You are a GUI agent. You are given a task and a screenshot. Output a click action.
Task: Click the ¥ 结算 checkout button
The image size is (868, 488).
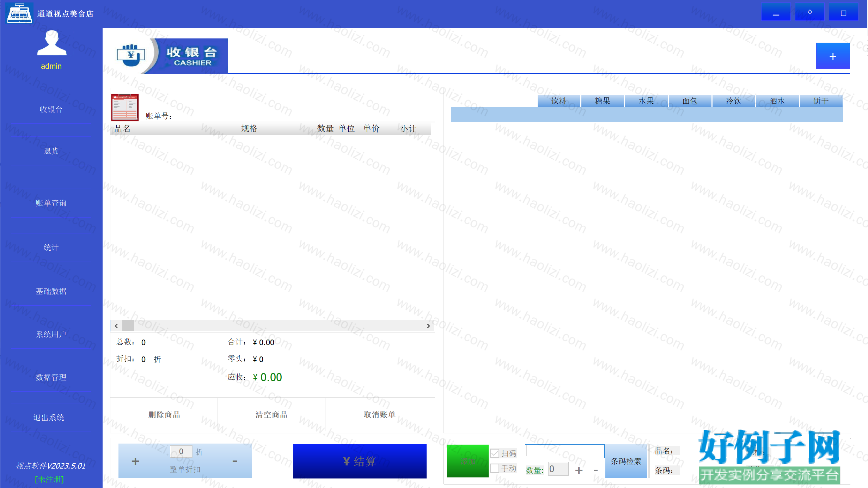click(360, 461)
